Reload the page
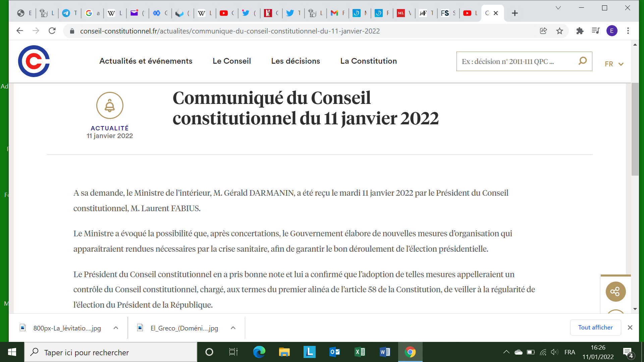 point(52,31)
